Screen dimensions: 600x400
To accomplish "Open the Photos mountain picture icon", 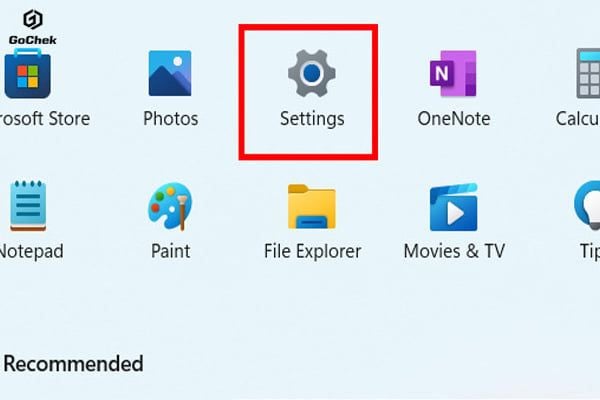I will 170,73.
